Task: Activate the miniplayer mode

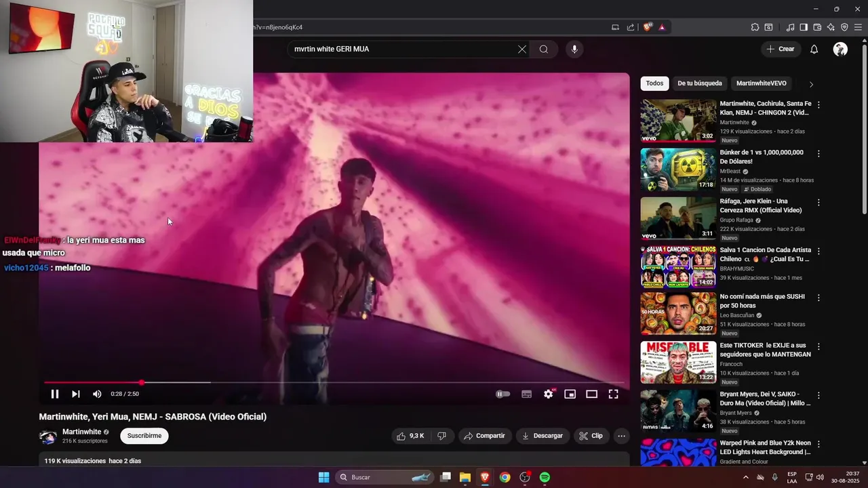Action: click(x=570, y=394)
